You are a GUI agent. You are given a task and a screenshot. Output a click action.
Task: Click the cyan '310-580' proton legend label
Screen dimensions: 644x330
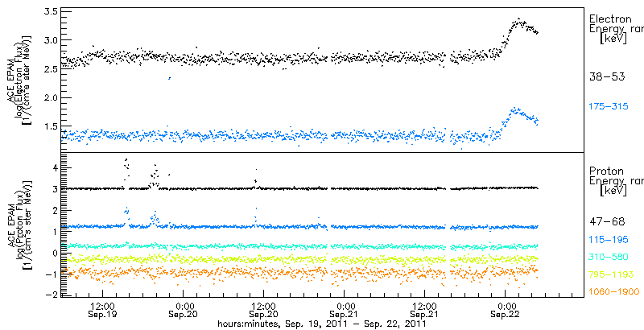pos(609,258)
